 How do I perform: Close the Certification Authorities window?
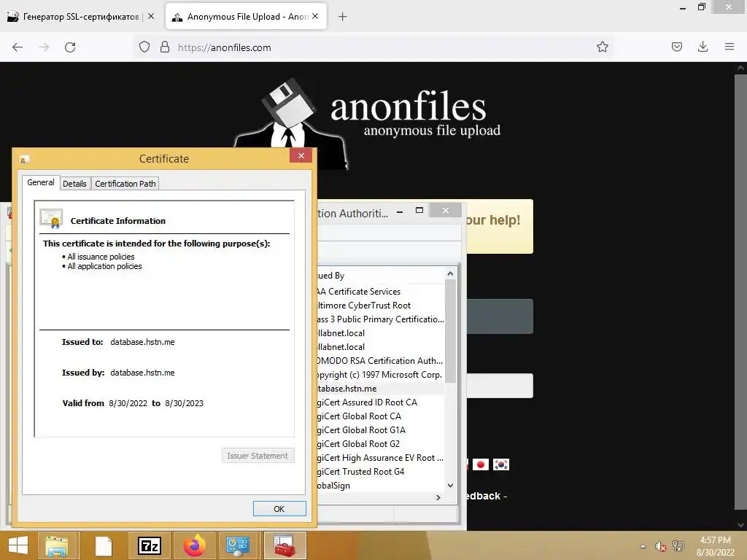(x=446, y=211)
